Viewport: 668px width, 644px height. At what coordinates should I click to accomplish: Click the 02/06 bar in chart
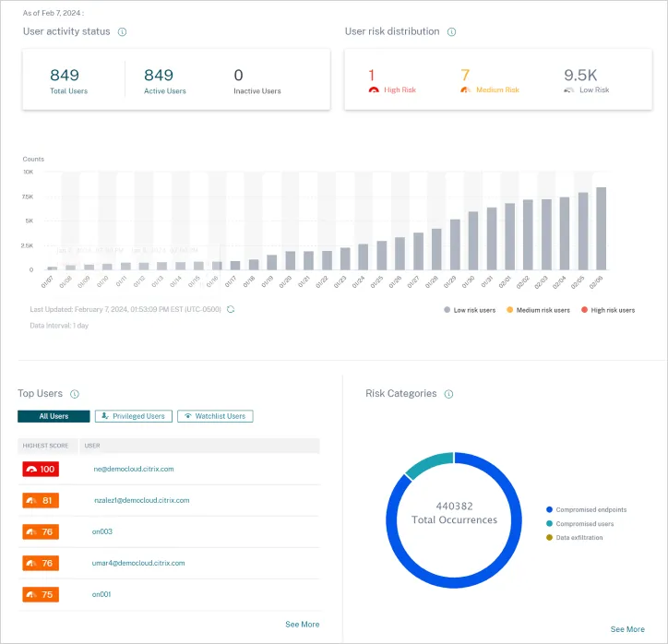(601, 229)
